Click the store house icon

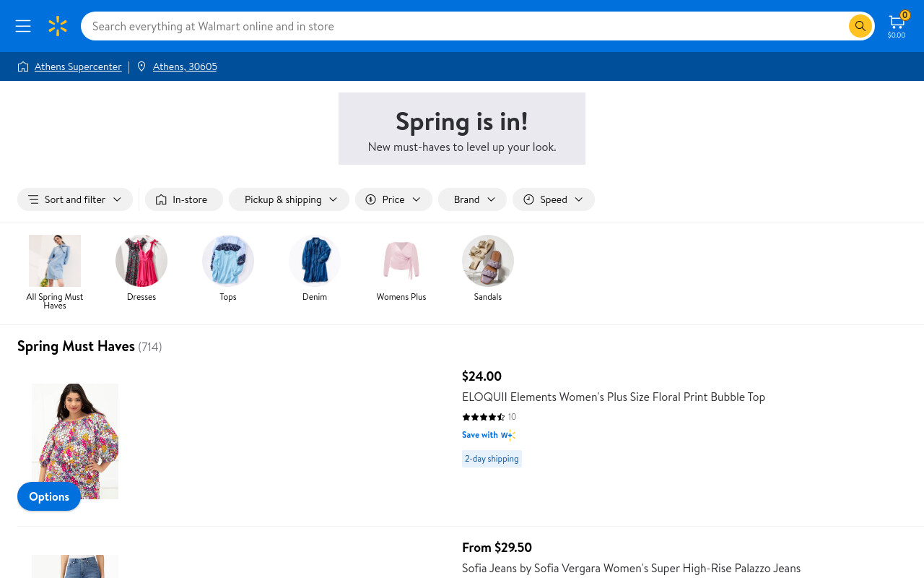click(x=23, y=66)
